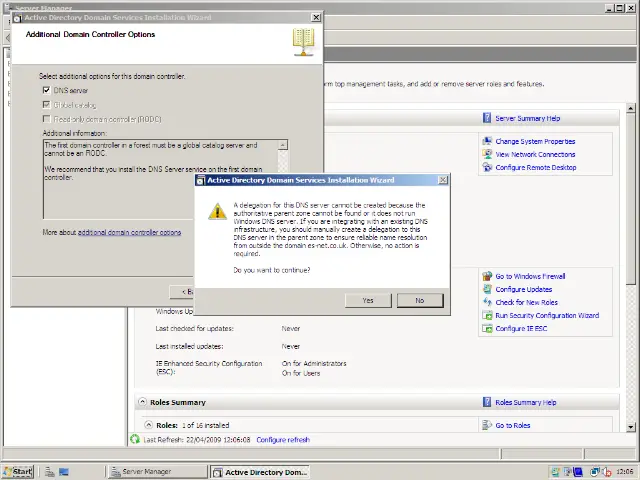640x480 pixels.
Task: Click the Last checked for updates: Never value
Action: pos(291,329)
